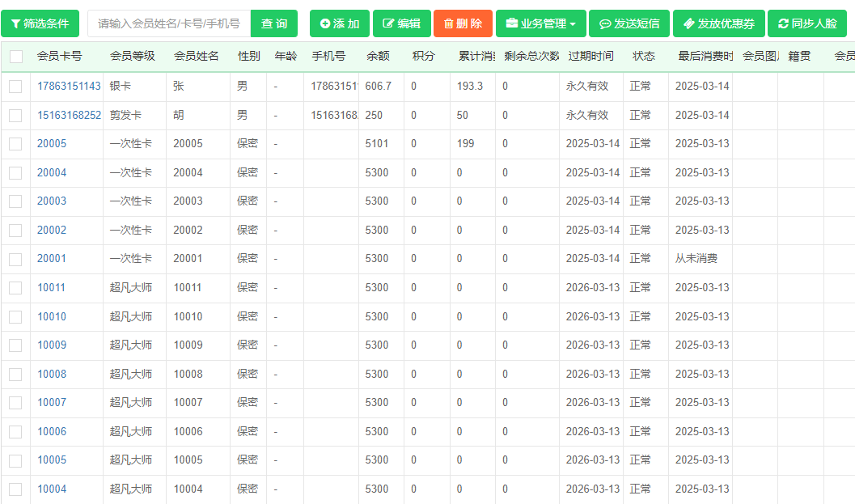Screen dimensions: 855x504
Task: Click the 年龄 column header
Action: (286, 56)
